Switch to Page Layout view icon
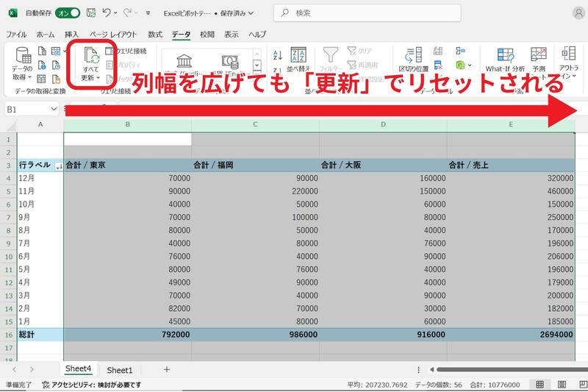This screenshot has width=588, height=392. coord(562,385)
